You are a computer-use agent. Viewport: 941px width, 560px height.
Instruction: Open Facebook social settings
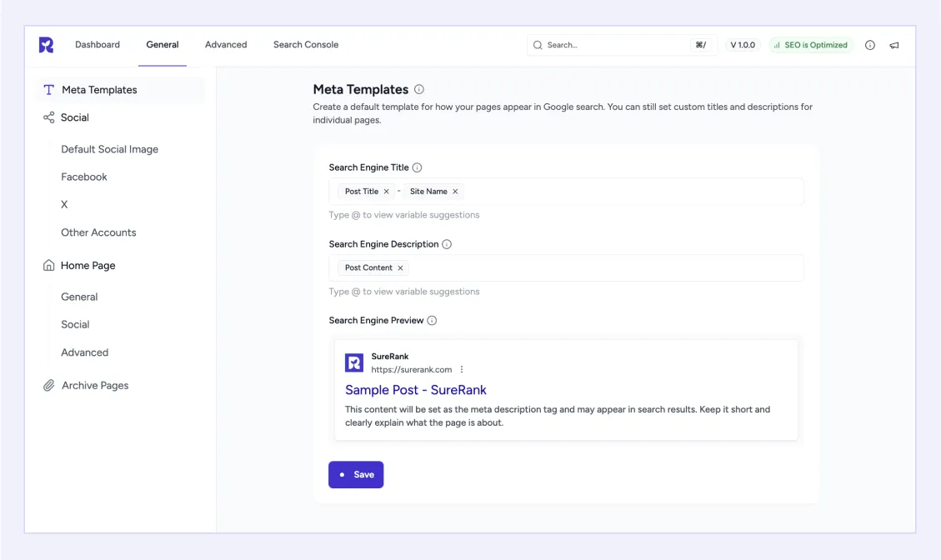click(84, 177)
